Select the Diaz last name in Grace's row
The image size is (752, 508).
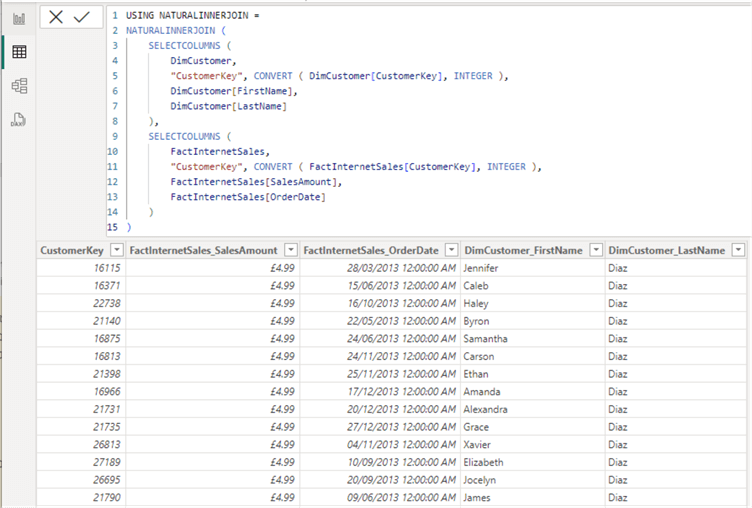click(x=676, y=427)
